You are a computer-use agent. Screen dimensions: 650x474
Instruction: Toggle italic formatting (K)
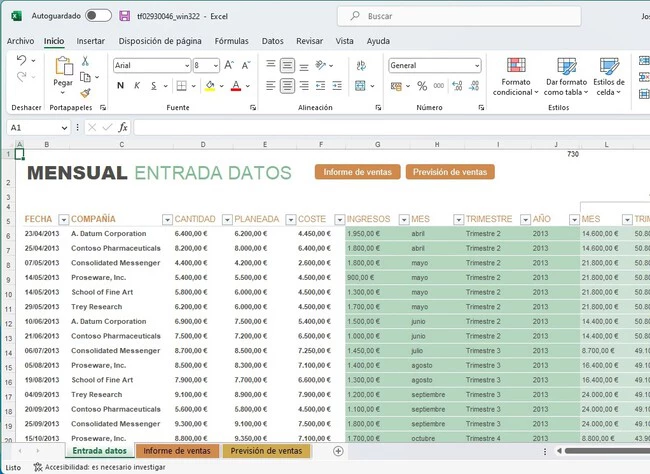click(139, 86)
